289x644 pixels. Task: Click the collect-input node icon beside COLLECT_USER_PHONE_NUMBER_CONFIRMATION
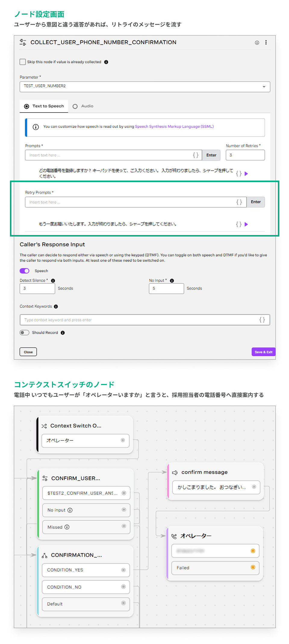(x=23, y=42)
